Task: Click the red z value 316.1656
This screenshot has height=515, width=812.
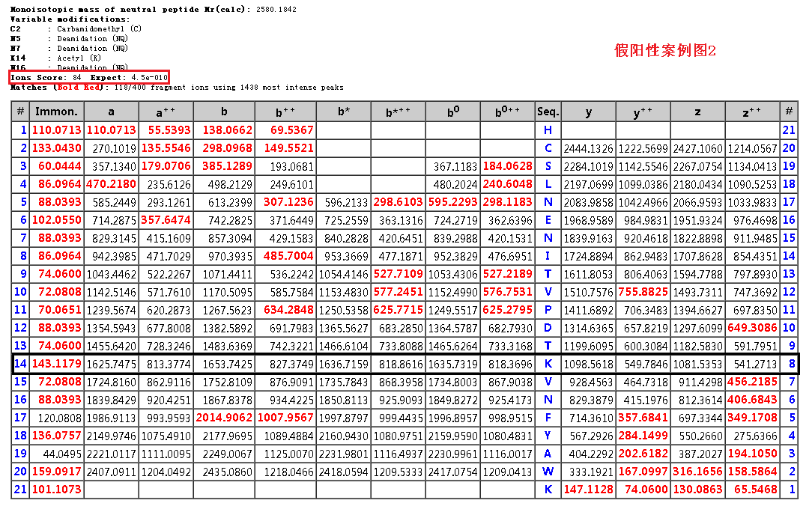Action: pyautogui.click(x=697, y=472)
